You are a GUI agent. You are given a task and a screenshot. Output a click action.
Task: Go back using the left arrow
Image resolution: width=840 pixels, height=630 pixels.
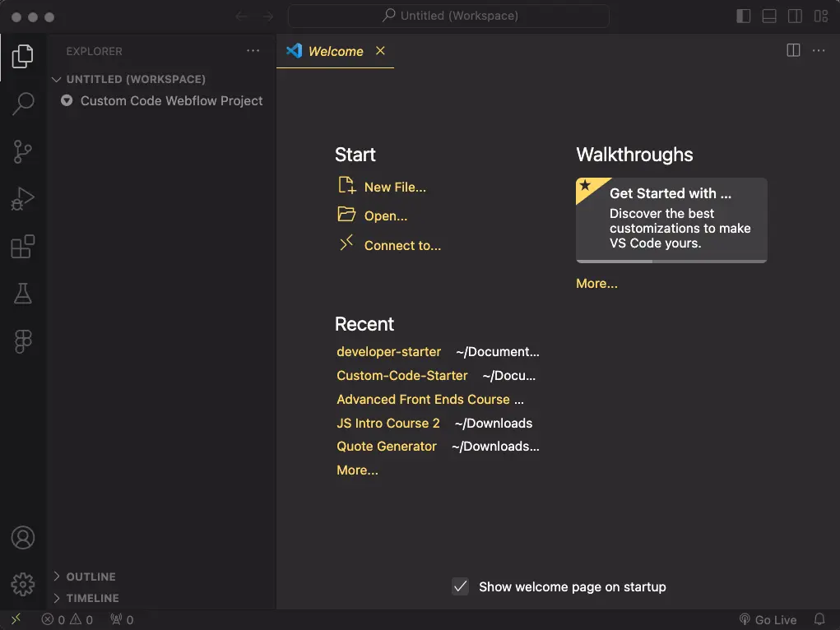click(x=242, y=16)
